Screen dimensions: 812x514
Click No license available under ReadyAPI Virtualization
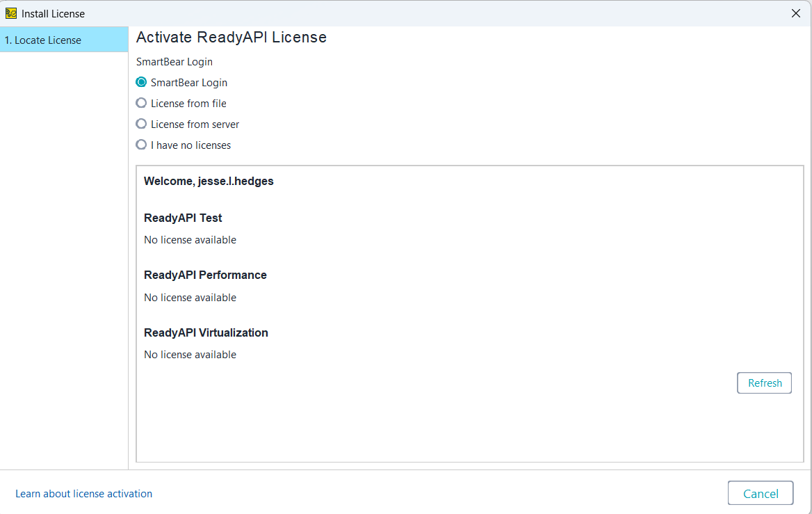point(190,354)
